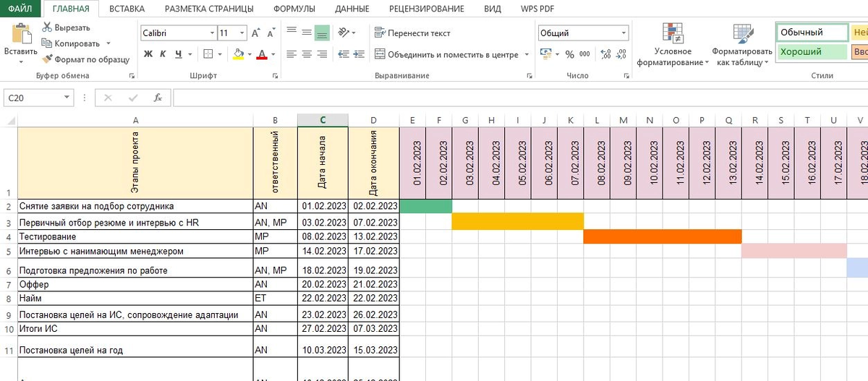
Task: Apply cell borders icon
Action: [x=208, y=54]
